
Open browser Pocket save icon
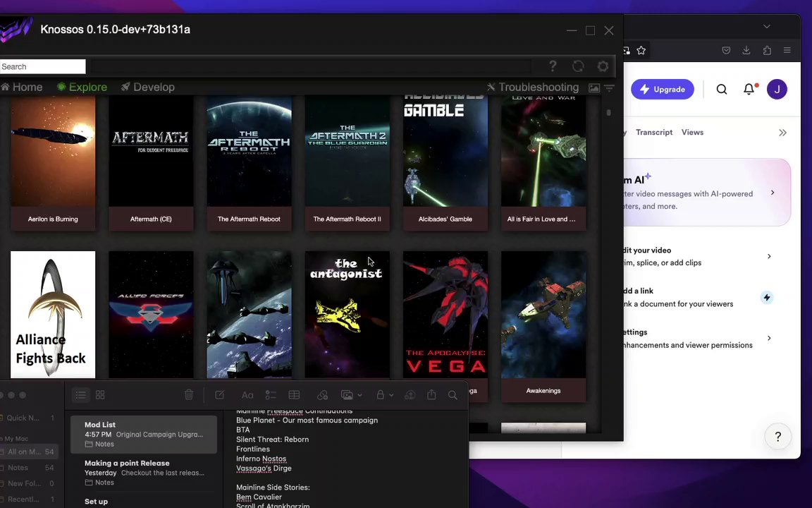pos(726,50)
